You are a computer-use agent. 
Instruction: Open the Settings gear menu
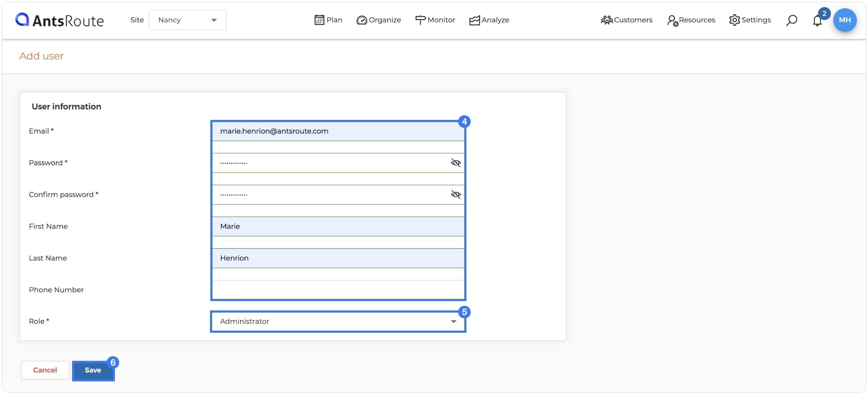click(750, 20)
